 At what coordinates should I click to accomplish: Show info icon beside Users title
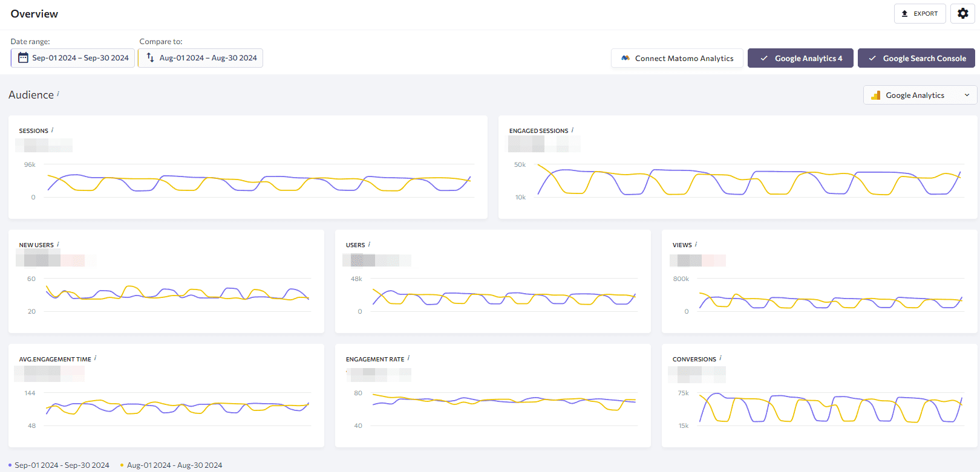tap(369, 244)
